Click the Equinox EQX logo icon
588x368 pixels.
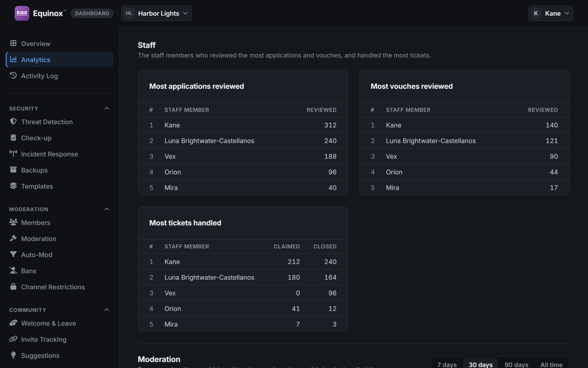22,13
